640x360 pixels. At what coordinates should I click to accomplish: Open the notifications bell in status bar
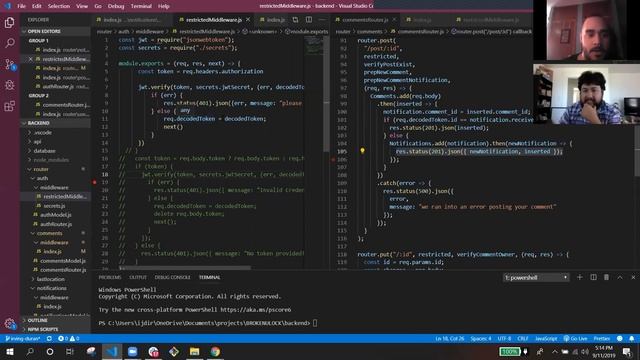coord(631,338)
